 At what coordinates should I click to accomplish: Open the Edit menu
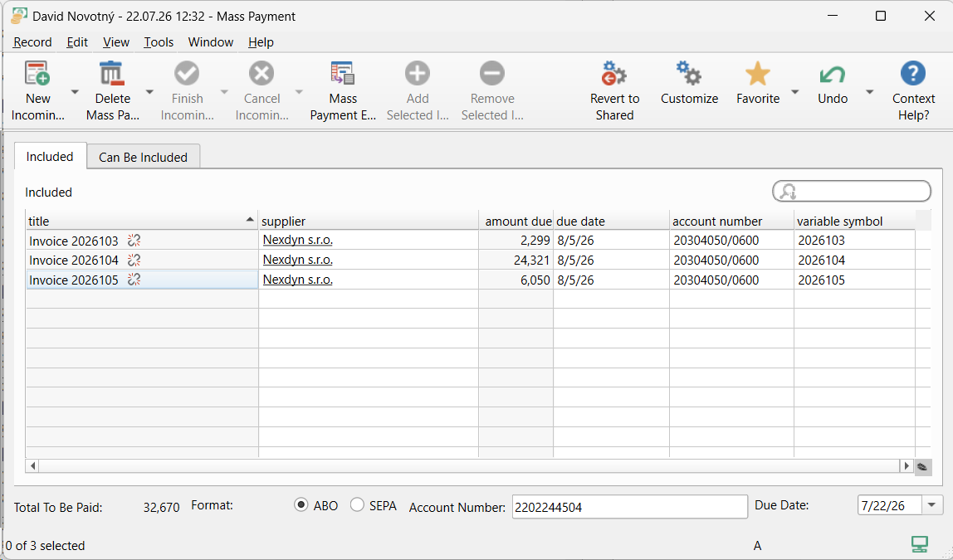(x=77, y=42)
